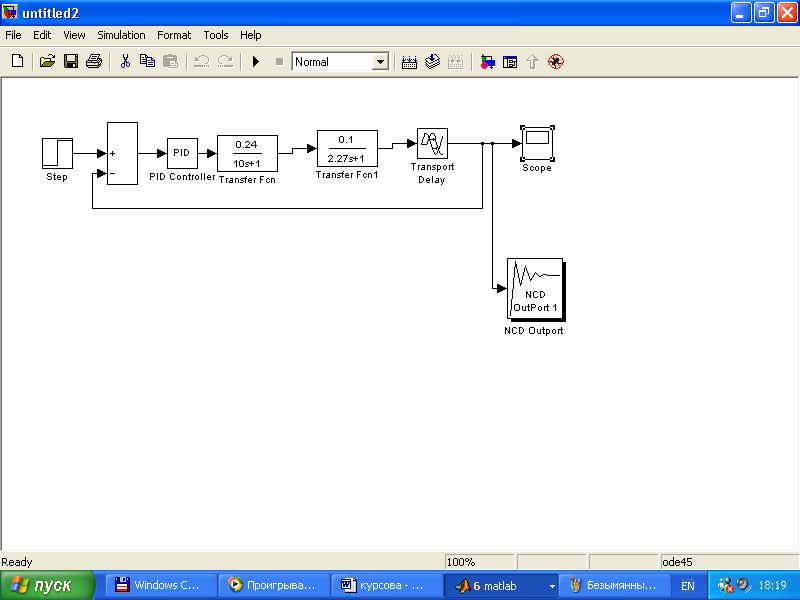Open the Edit menu
Image resolution: width=800 pixels, height=600 pixels.
(42, 35)
